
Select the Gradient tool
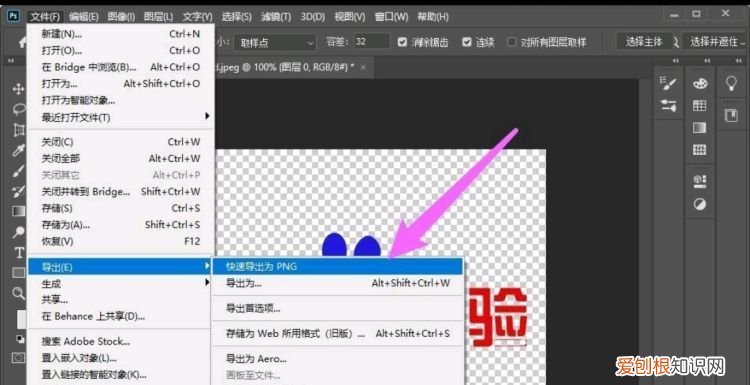18,211
